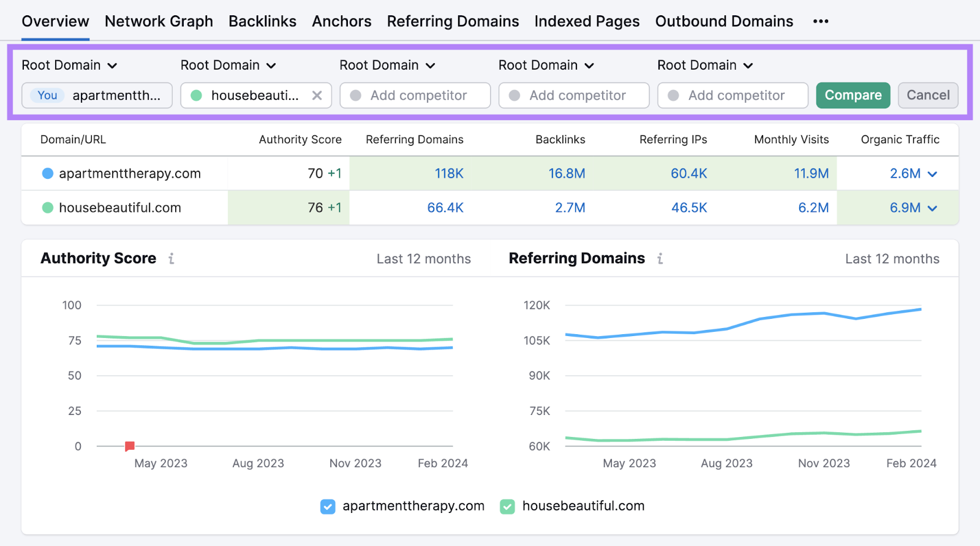Click the housebeauti... competitor input field

click(255, 95)
